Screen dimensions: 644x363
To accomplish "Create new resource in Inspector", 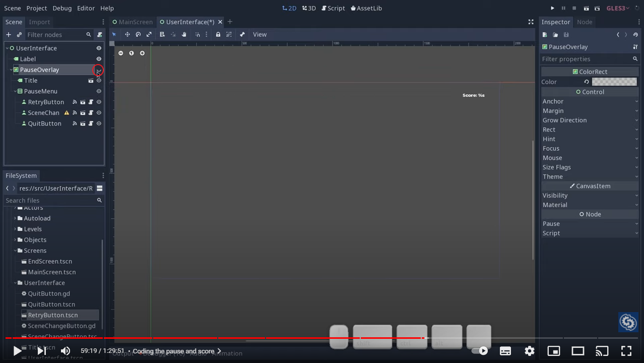I will tap(545, 35).
